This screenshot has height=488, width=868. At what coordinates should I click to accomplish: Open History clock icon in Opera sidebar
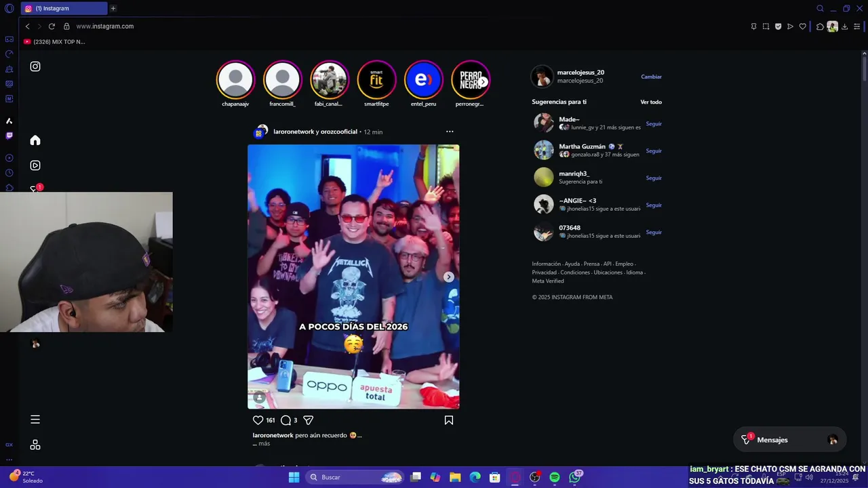click(9, 173)
